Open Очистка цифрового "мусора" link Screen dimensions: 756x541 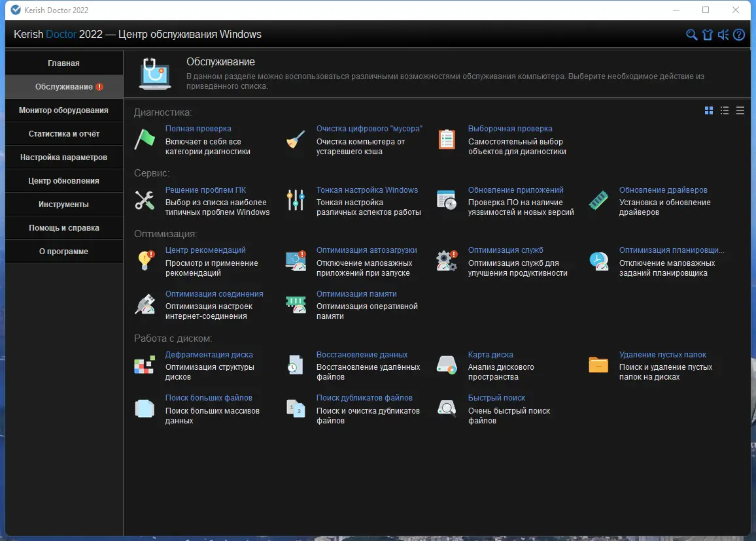coord(369,129)
